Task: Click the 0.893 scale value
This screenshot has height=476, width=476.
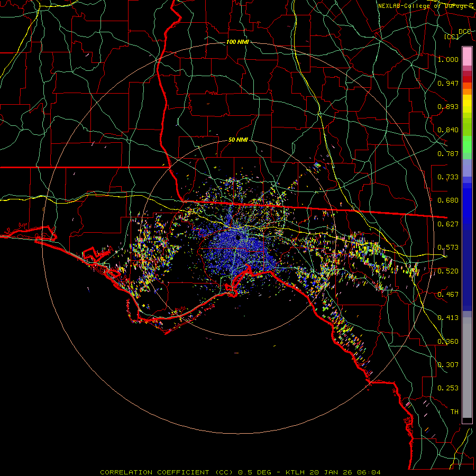Action: (448, 106)
